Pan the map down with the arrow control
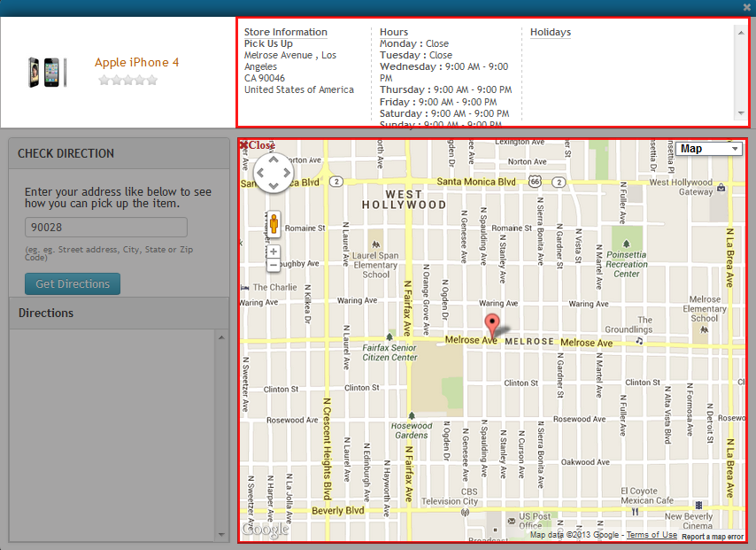The width and height of the screenshot is (756, 550). tap(274, 185)
